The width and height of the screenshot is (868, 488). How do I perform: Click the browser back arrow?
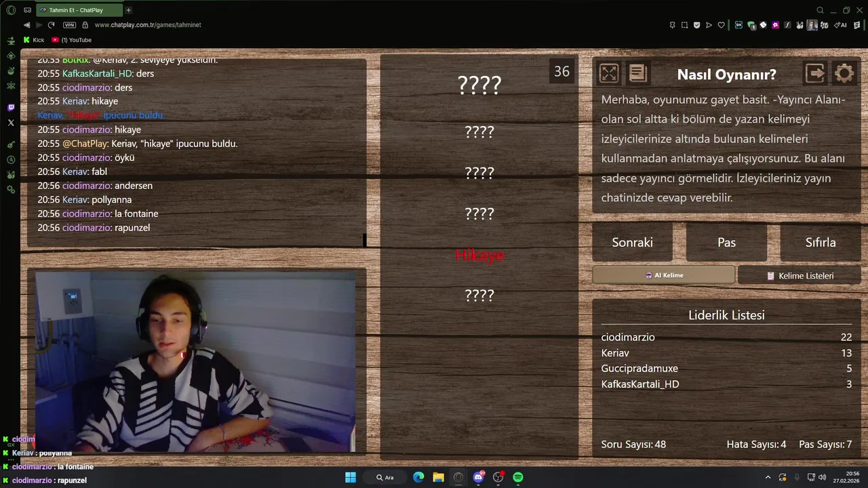26,25
